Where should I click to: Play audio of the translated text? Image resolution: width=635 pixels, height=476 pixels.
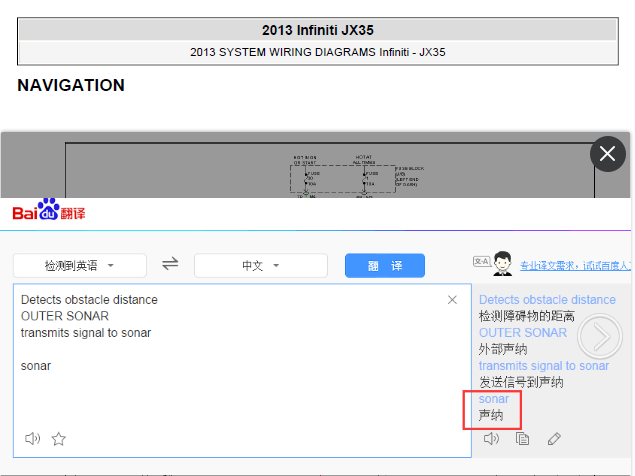pos(491,439)
